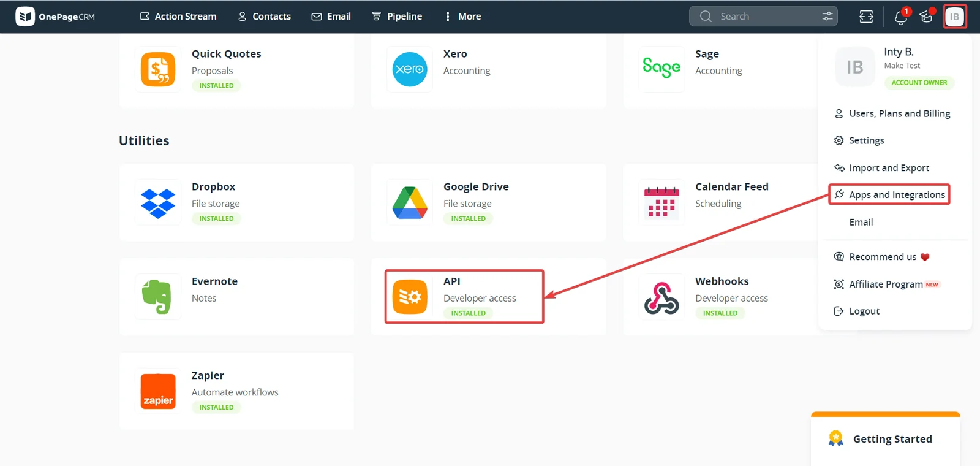Open the Evernote title link
This screenshot has width=980, height=466.
coord(214,281)
